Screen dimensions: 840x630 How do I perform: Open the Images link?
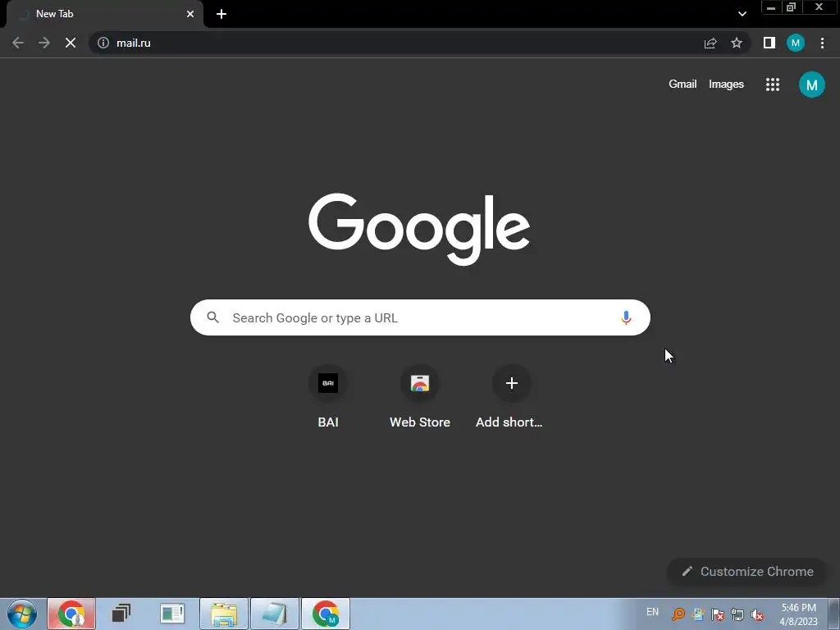[726, 84]
